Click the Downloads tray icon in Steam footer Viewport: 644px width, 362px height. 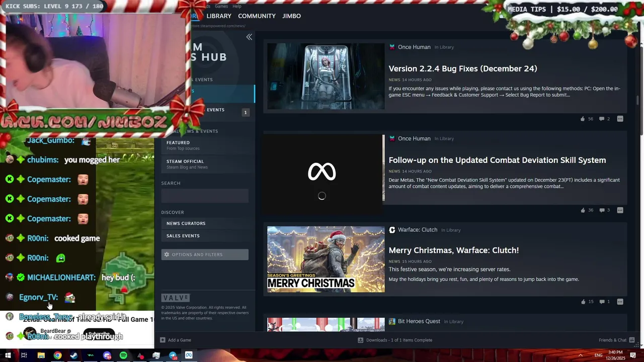click(360, 340)
